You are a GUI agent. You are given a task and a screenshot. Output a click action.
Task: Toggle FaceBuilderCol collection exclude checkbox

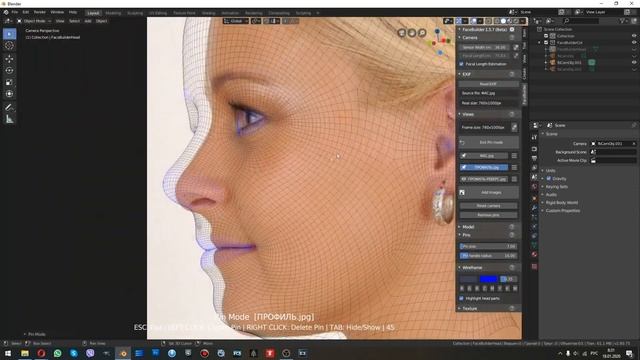(x=546, y=42)
